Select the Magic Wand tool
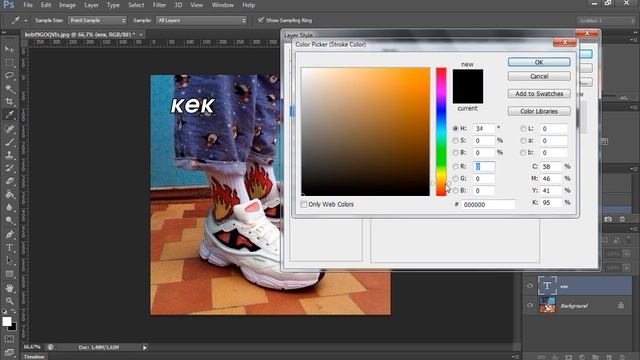640x360 pixels. (9, 89)
